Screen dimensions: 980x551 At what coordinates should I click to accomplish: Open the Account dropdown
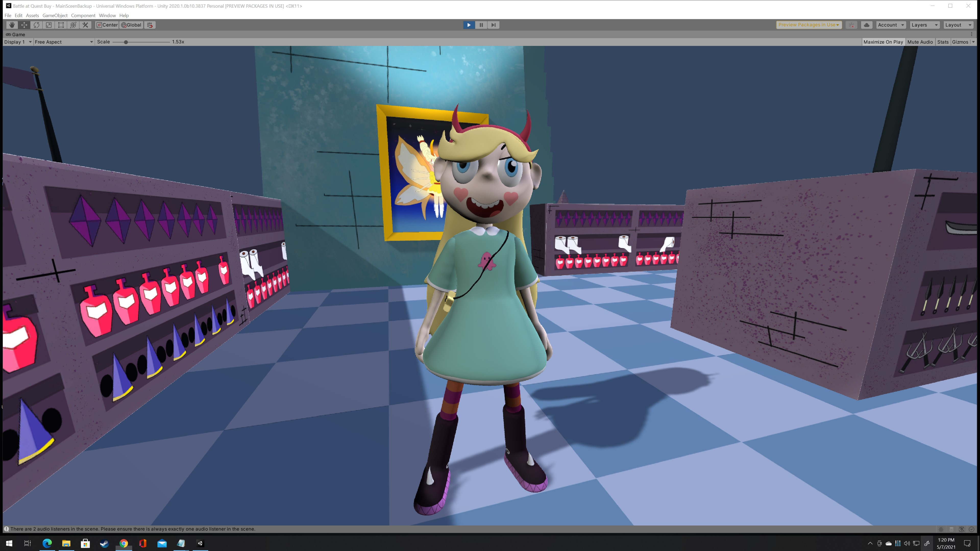point(891,25)
